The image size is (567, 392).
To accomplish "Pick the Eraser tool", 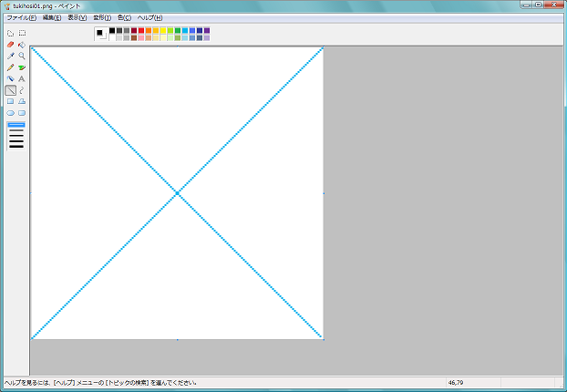I will (x=10, y=45).
